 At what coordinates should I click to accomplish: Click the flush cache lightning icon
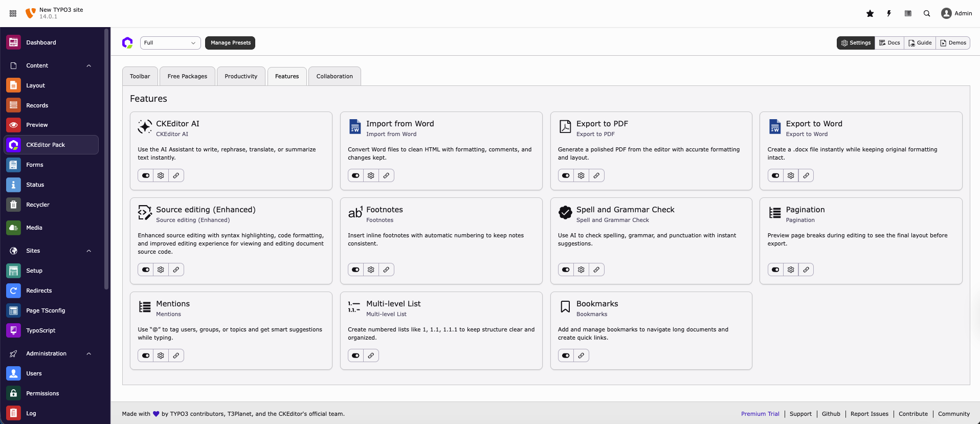pyautogui.click(x=889, y=14)
